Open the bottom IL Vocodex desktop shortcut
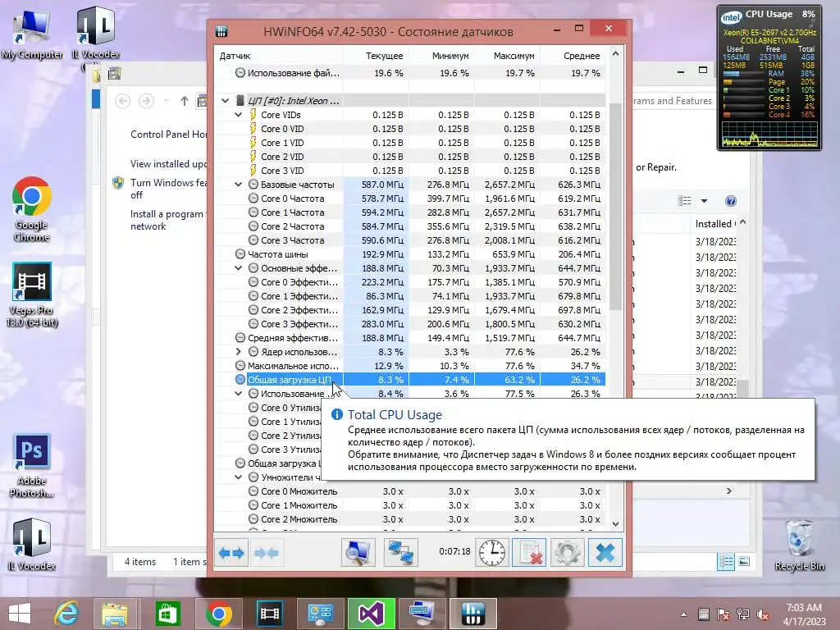 [x=32, y=545]
